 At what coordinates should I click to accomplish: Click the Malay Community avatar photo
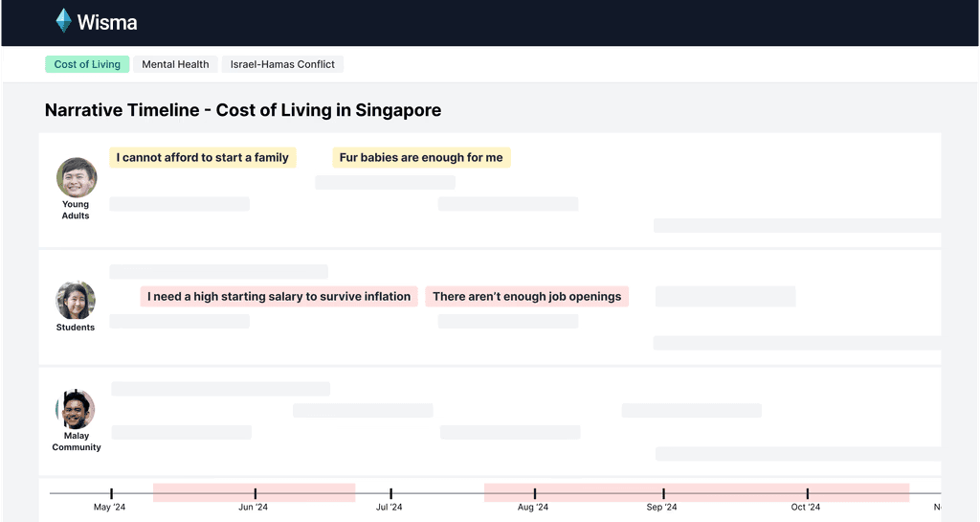tap(75, 409)
